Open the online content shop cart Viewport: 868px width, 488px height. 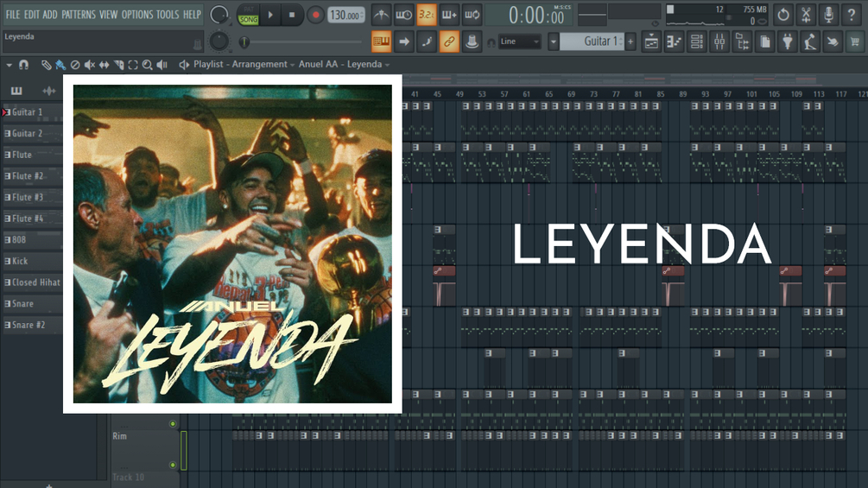pos(856,41)
